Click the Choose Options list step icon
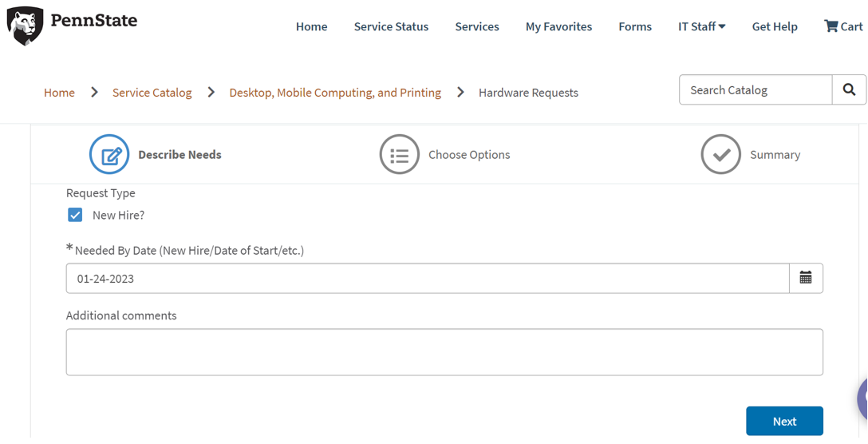The width and height of the screenshot is (868, 444). (399, 154)
